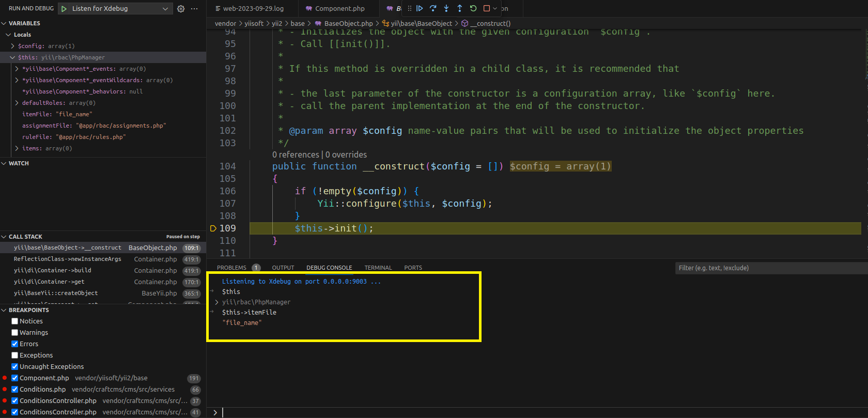Expand the Component _events array

click(x=17, y=69)
